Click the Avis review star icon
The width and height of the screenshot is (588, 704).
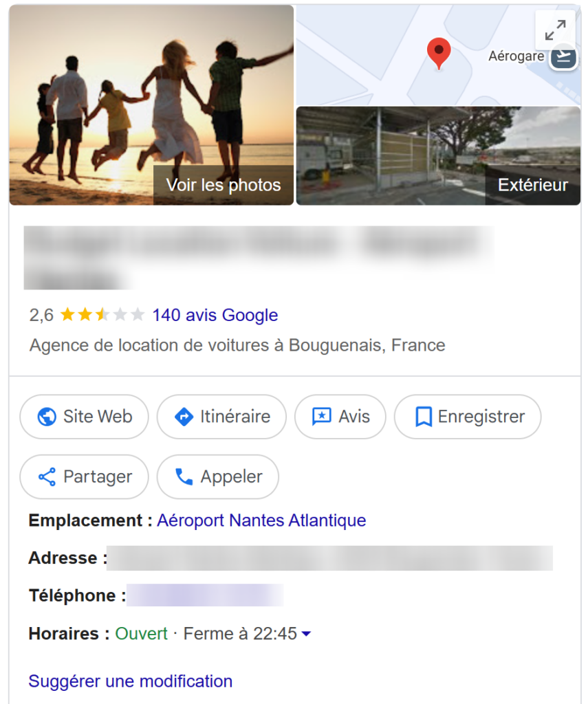pyautogui.click(x=321, y=417)
